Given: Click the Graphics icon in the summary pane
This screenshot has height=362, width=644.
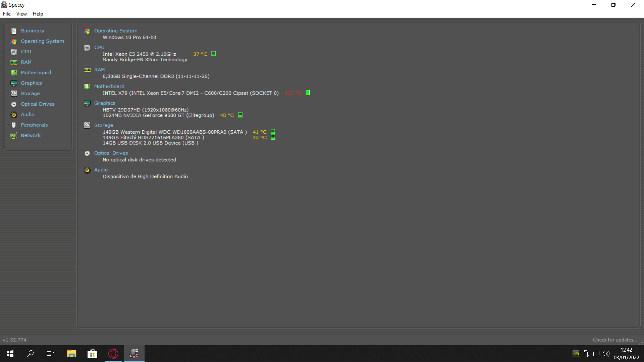Looking at the screenshot, I should tap(87, 103).
